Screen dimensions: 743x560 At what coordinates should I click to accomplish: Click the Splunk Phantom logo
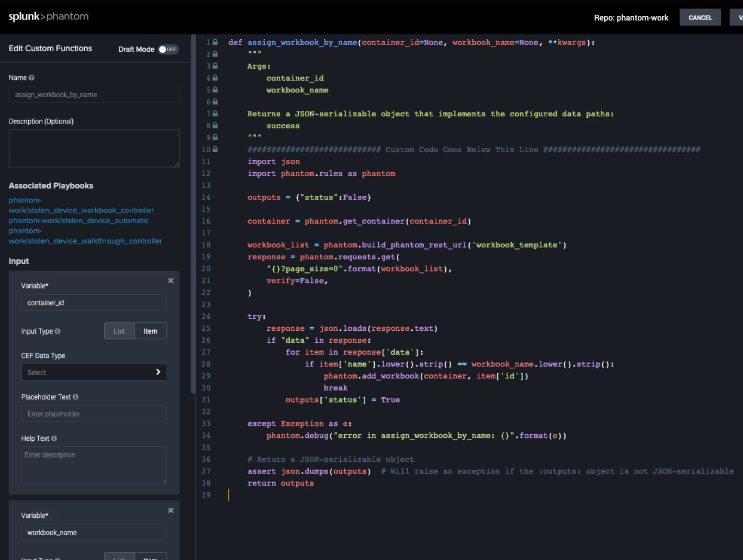[x=48, y=17]
